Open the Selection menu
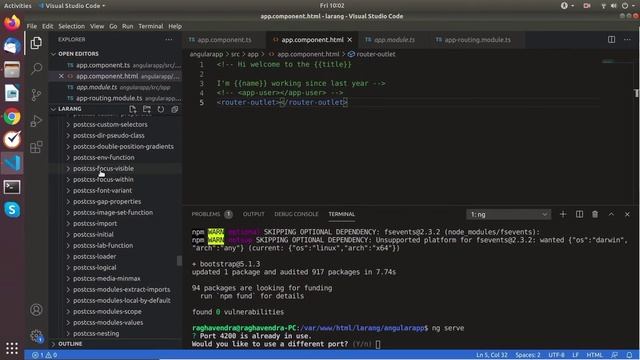The height and width of the screenshot is (360, 640). coord(71,26)
